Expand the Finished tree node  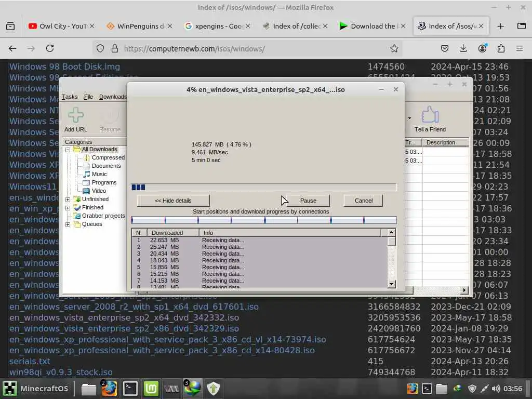(68, 208)
